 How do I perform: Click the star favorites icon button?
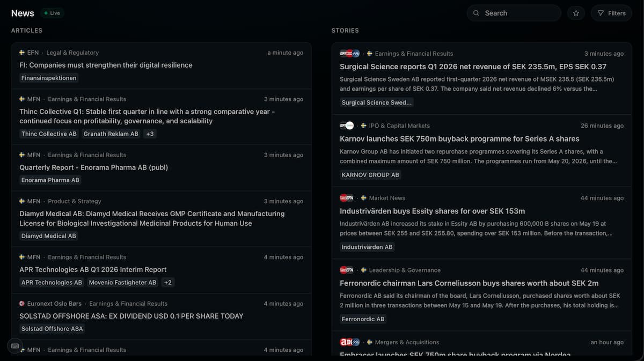[x=576, y=13]
